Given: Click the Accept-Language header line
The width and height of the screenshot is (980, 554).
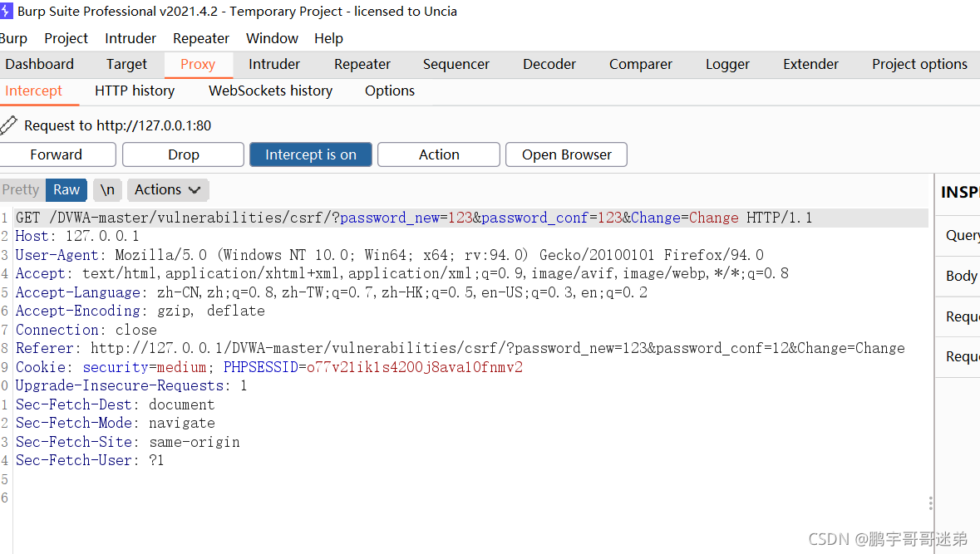Looking at the screenshot, I should pyautogui.click(x=332, y=292).
